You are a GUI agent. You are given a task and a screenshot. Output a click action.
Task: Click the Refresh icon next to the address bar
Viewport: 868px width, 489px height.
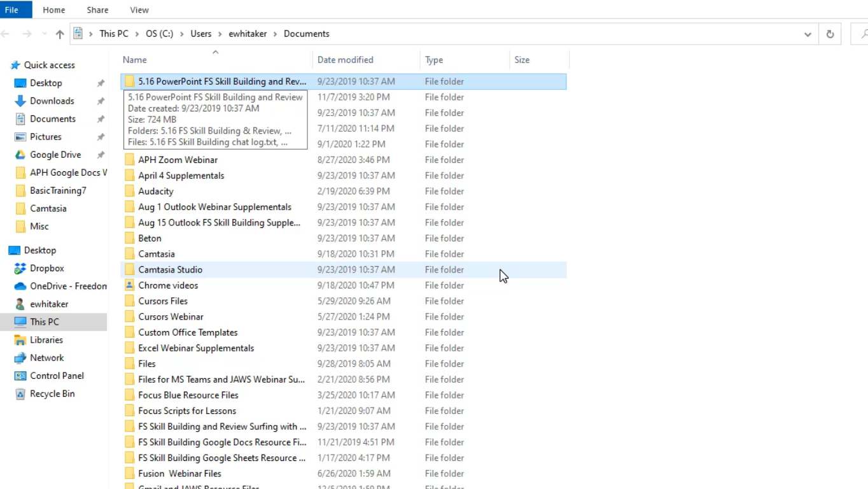pyautogui.click(x=830, y=34)
